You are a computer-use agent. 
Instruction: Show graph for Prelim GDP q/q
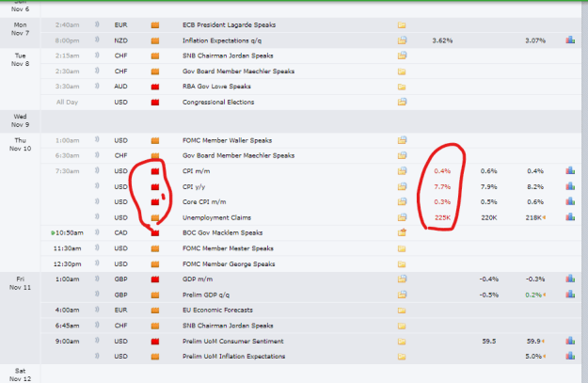click(x=570, y=295)
